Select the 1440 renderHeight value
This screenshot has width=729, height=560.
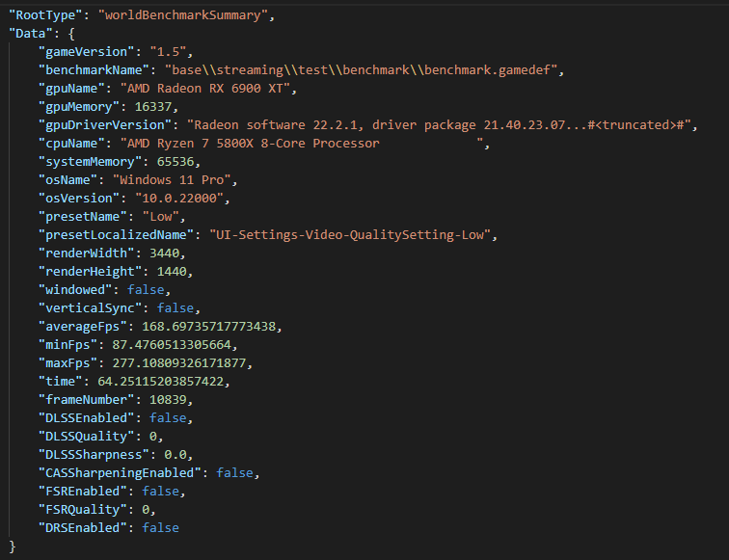point(172,272)
